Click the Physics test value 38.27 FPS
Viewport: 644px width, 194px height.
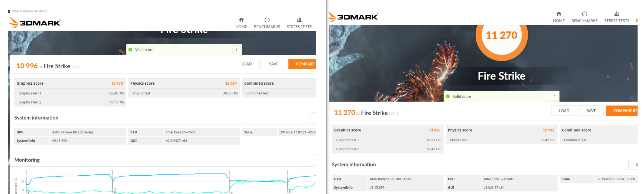pyautogui.click(x=230, y=93)
